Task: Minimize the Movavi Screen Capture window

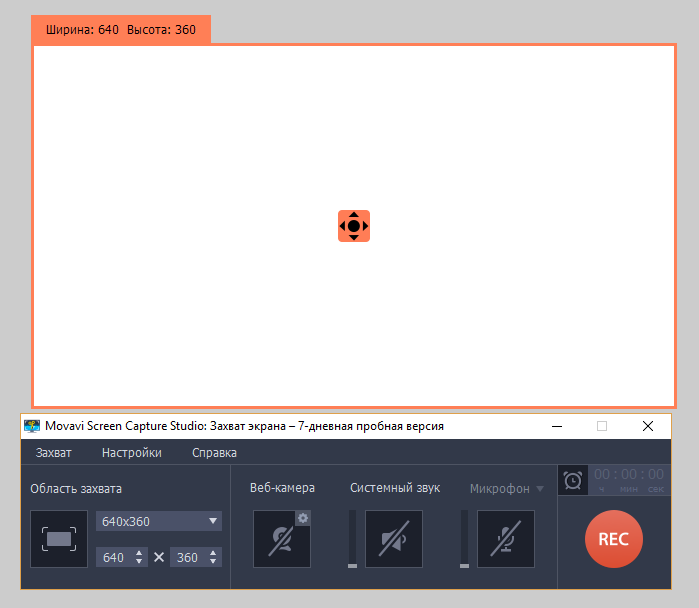Action: tap(557, 426)
